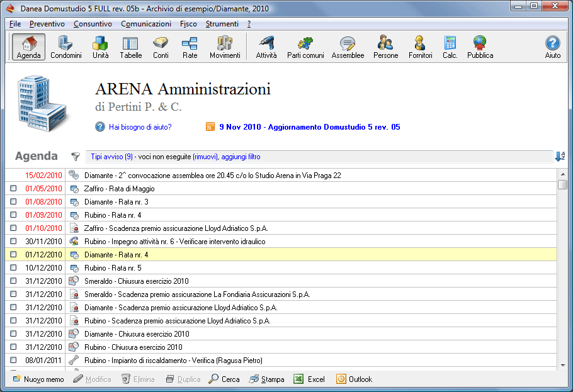The image size is (573, 392).
Task: Tick the checkbox for Zaffiro - Rata di Maggio
Action: 13,189
